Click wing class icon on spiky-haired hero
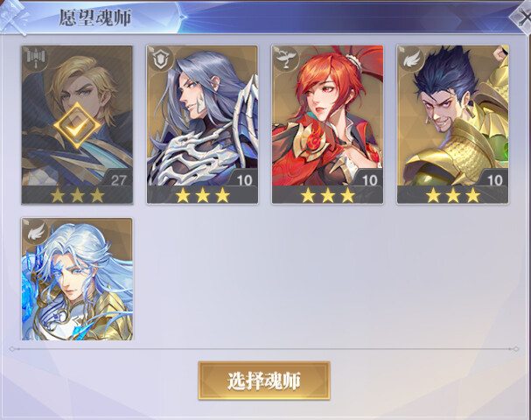Image resolution: width=531 pixels, height=420 pixels. click(411, 59)
